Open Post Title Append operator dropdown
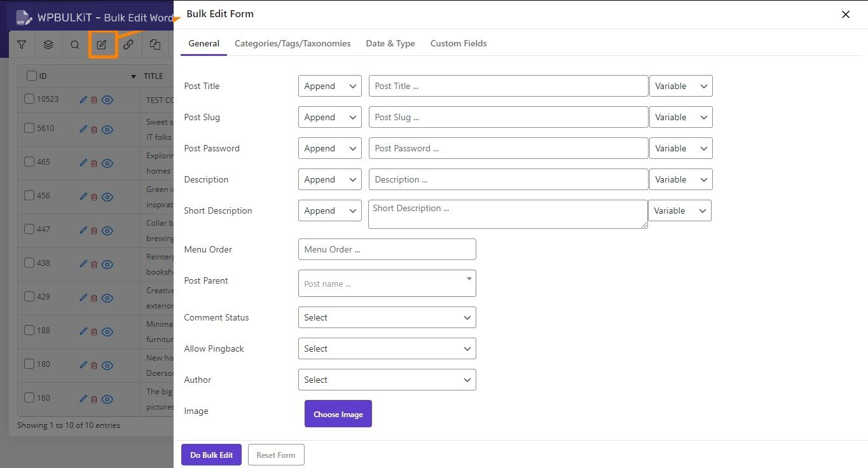This screenshot has height=468, width=868. (x=329, y=86)
